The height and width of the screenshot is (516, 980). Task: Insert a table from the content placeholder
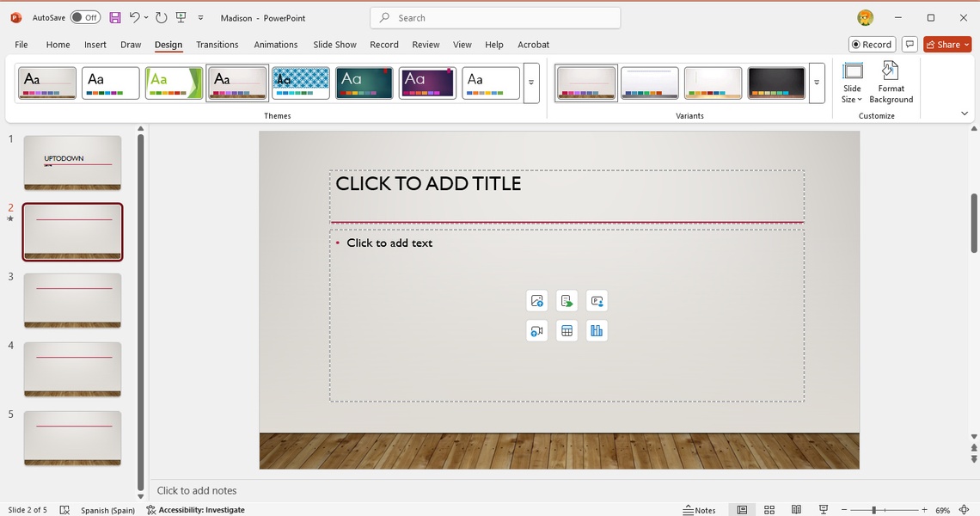[567, 330]
